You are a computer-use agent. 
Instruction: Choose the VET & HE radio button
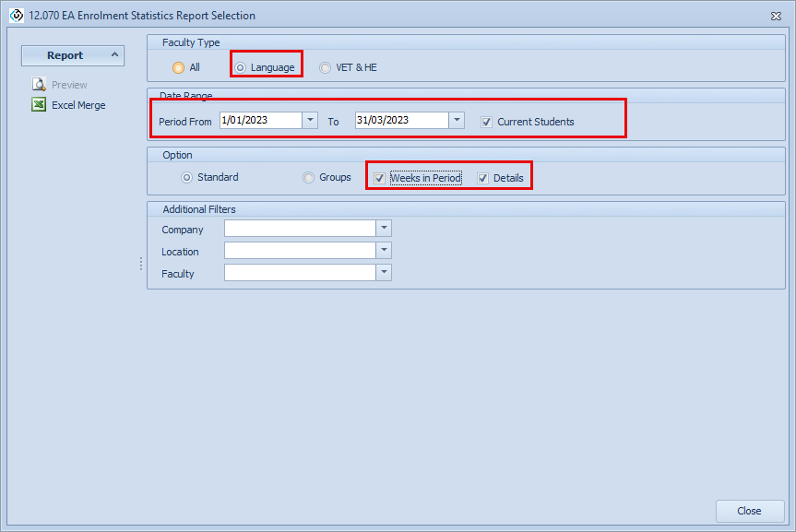325,67
